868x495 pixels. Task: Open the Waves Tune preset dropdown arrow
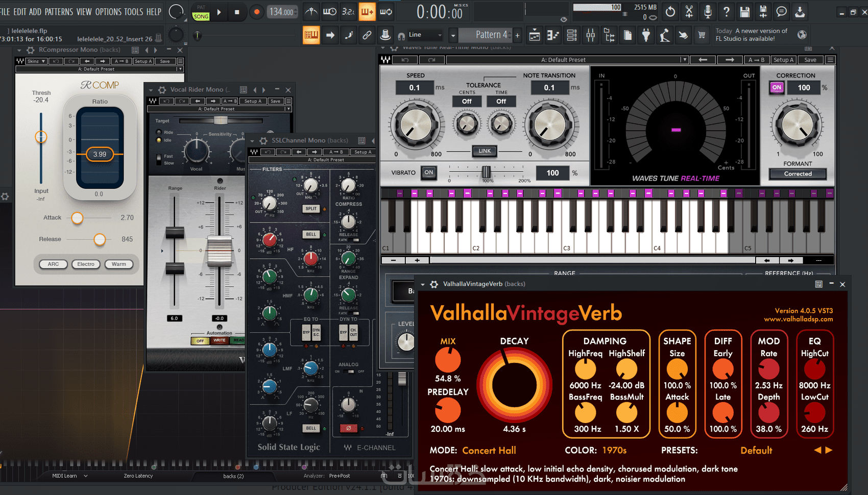point(684,60)
